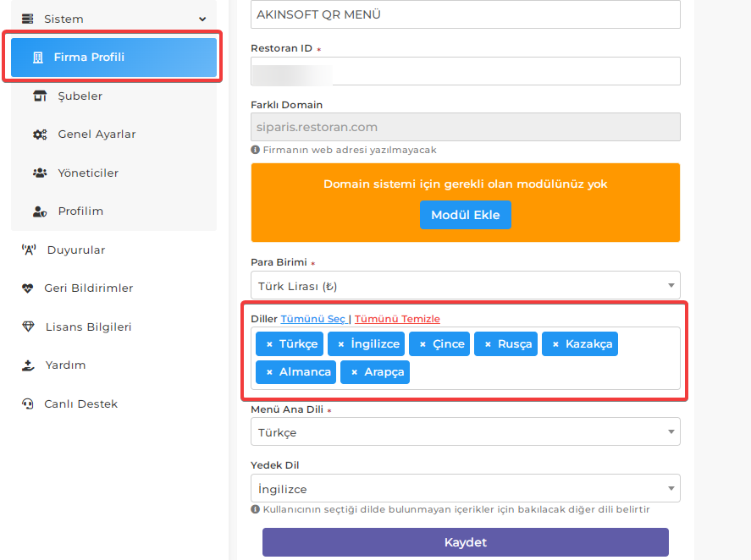
Task: Click the Geri Bildirimler heart icon
Action: point(28,288)
